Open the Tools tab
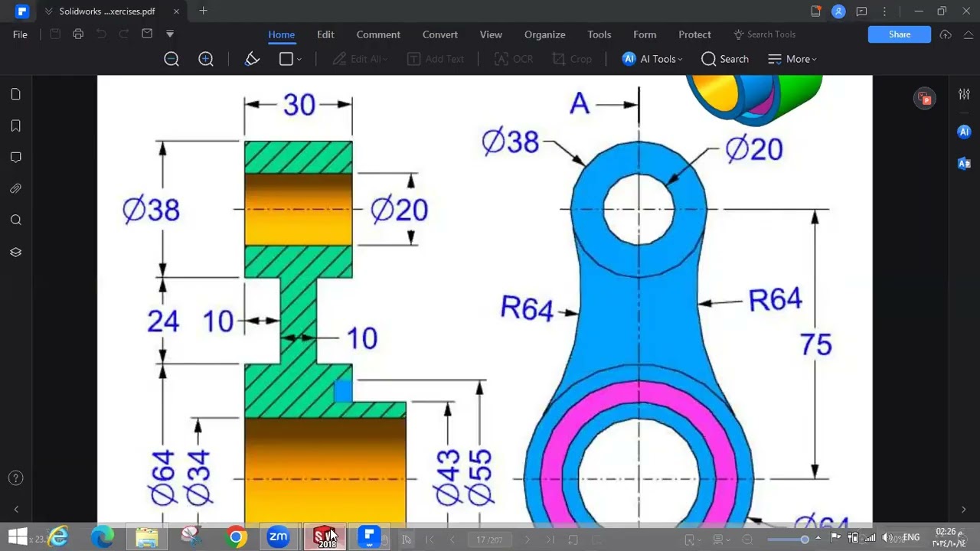980x551 pixels. [x=599, y=34]
